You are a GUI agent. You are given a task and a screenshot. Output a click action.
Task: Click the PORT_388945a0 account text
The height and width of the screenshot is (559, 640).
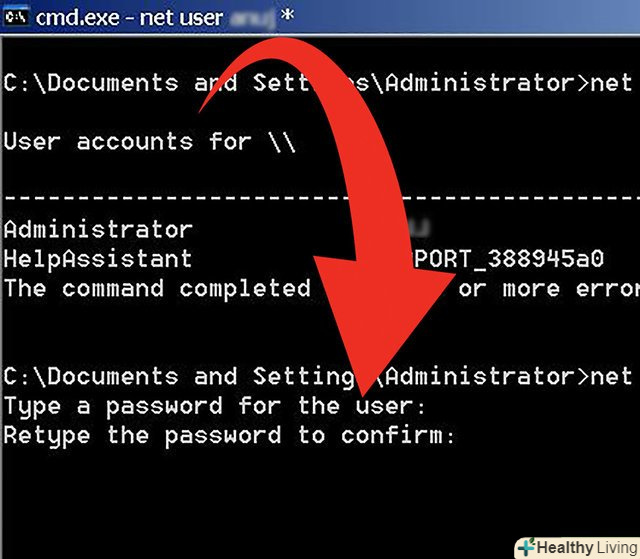(510, 259)
